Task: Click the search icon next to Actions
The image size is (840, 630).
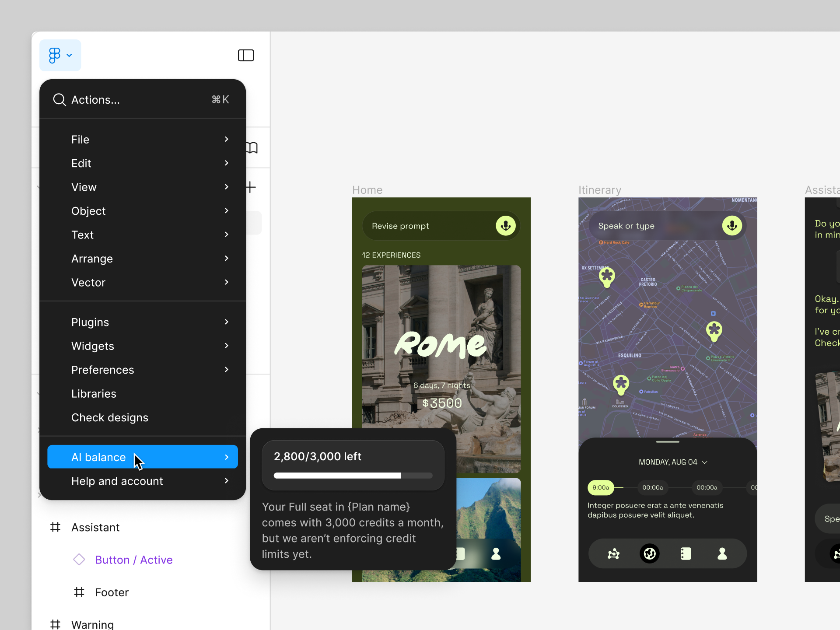Action: [59, 99]
